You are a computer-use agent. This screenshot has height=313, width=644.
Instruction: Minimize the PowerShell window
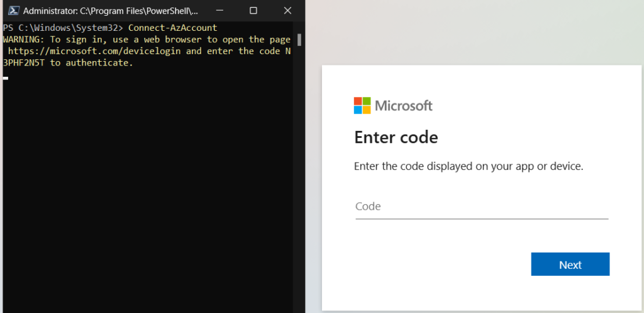(220, 10)
